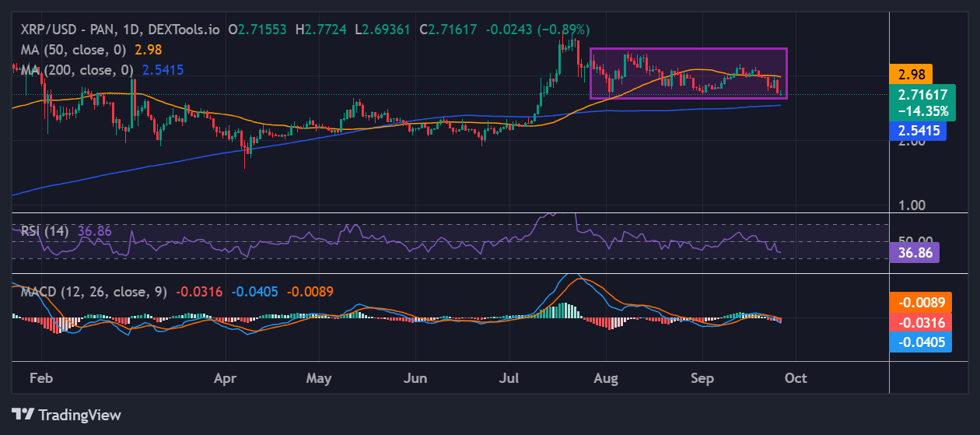
Task: Click the Jun date on time axis
Action: coord(416,378)
